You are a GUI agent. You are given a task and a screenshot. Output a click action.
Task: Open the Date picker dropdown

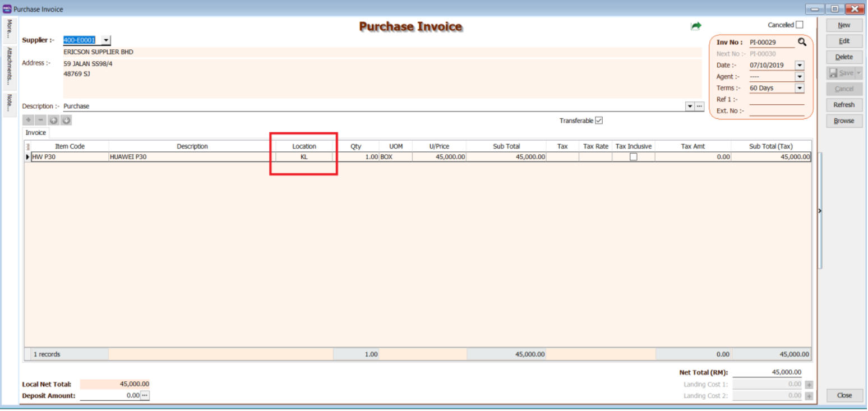click(x=800, y=66)
